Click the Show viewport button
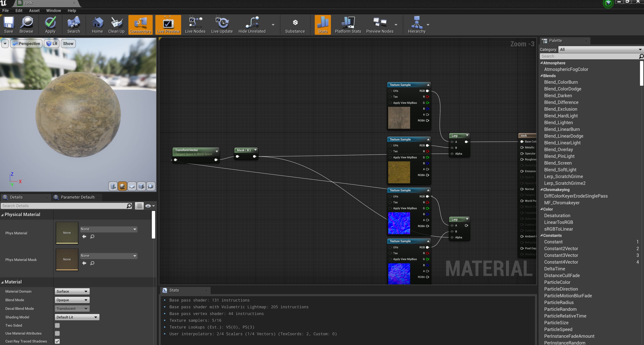Viewport: 644px width, 345px height. point(68,43)
